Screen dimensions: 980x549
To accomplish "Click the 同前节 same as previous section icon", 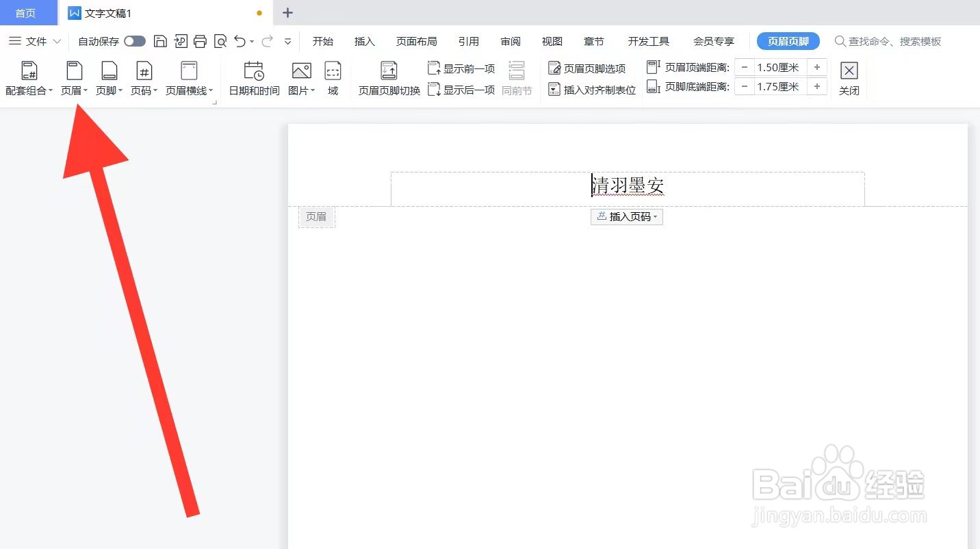I will pyautogui.click(x=517, y=71).
